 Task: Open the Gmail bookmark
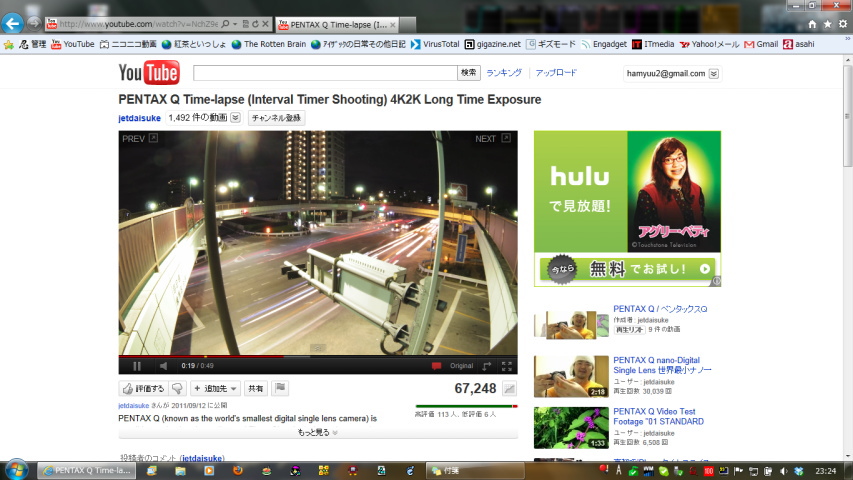[761, 44]
